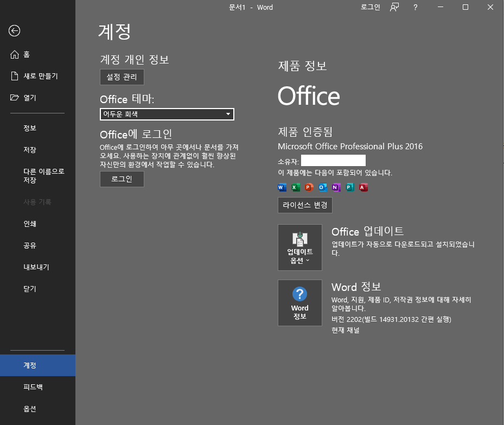Click the owner name field after 소유자
The height and width of the screenshot is (425, 504).
tap(333, 161)
